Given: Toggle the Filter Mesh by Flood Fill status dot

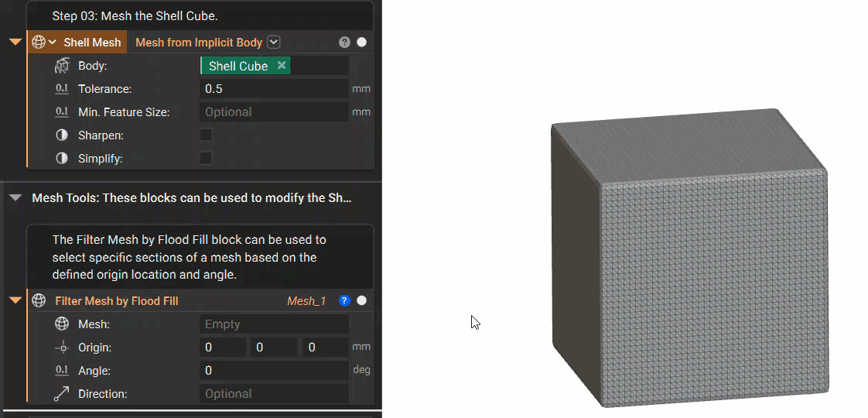Looking at the screenshot, I should (x=361, y=300).
